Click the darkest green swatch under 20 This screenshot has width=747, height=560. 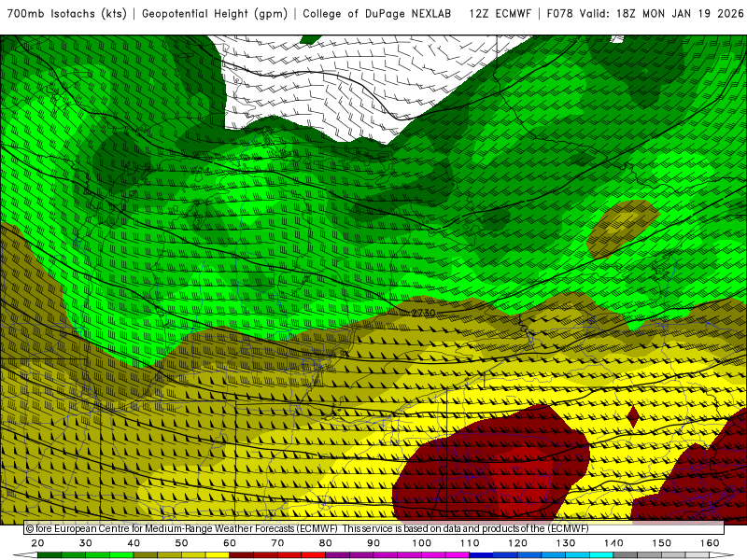point(49,555)
